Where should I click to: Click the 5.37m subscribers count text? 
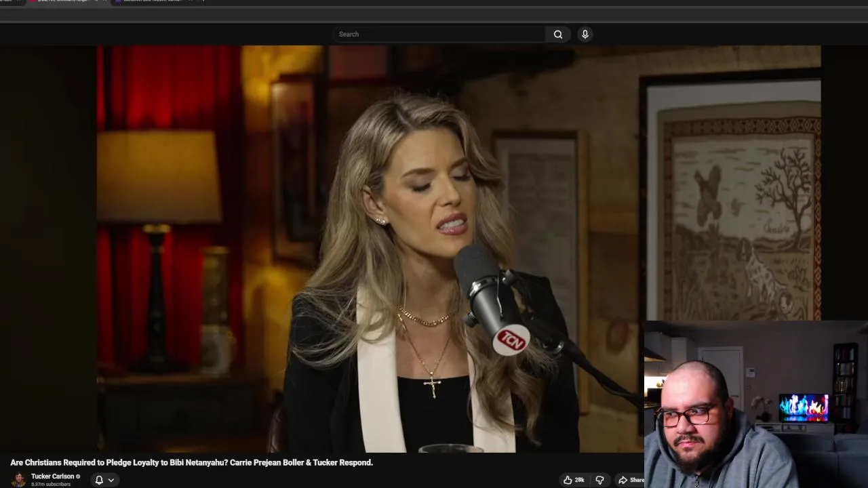pyautogui.click(x=51, y=485)
